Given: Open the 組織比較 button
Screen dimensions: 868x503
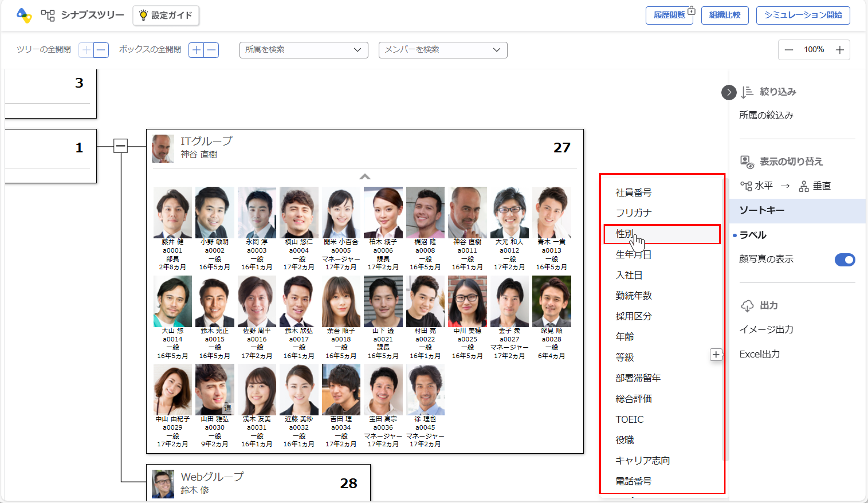Looking at the screenshot, I should pos(725,15).
